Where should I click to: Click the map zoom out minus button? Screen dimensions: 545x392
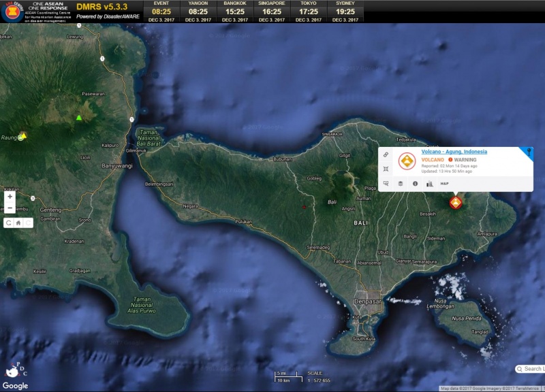point(10,208)
